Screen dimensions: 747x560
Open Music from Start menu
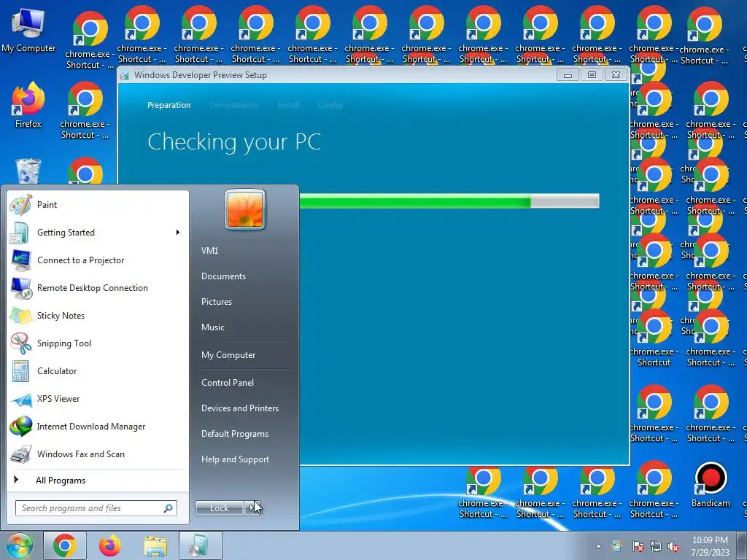212,327
